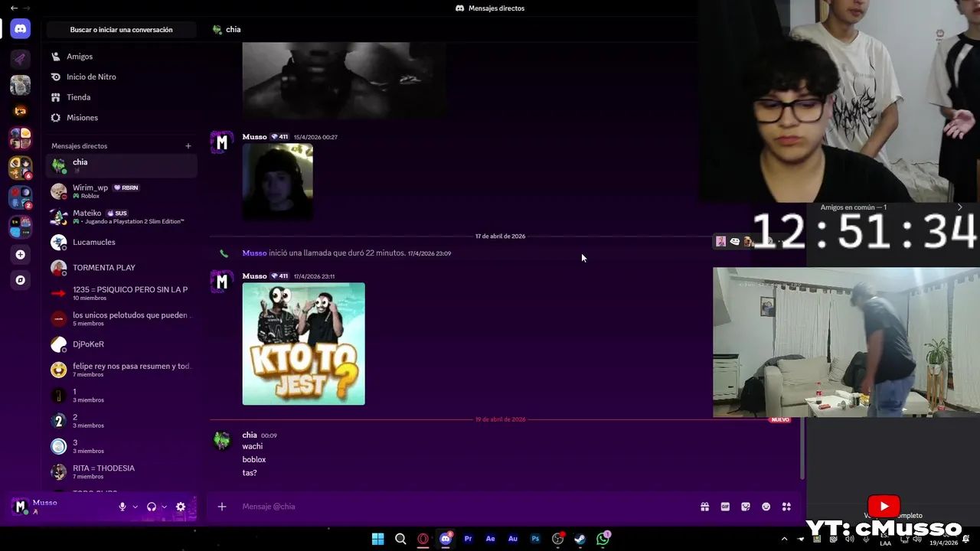Open the Discover servers compass icon
The height and width of the screenshot is (551, 980).
click(x=21, y=280)
